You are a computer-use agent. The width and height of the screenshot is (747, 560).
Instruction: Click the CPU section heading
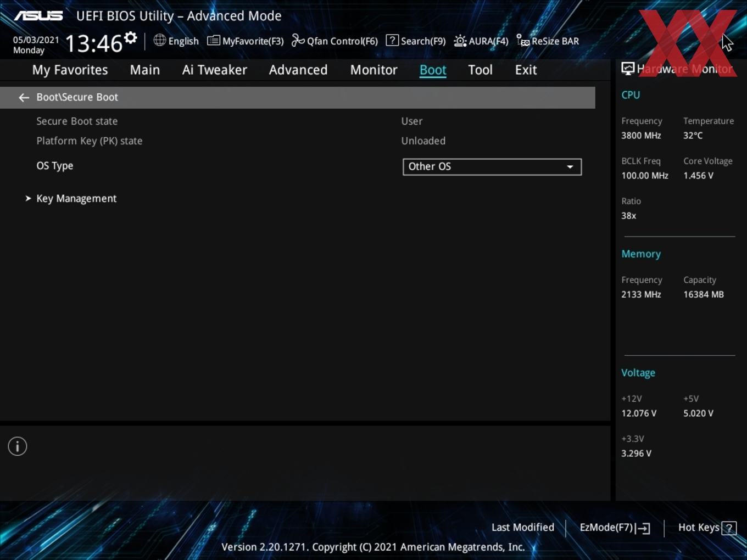[631, 95]
